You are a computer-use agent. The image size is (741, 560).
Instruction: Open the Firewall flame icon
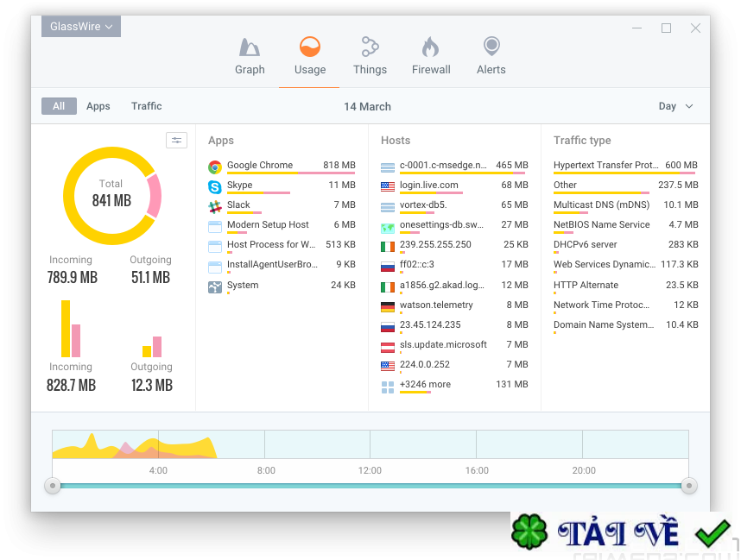click(x=430, y=47)
